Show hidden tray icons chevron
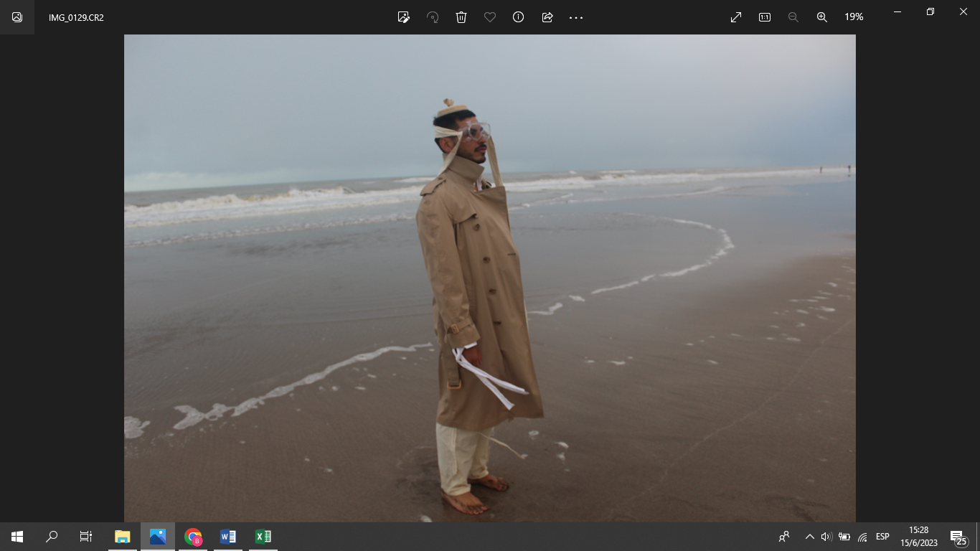980x551 pixels. (x=810, y=537)
